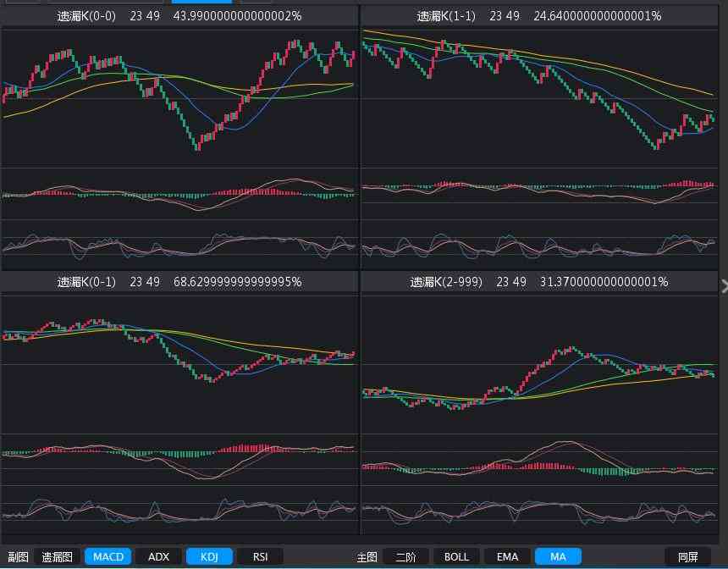Enable the ADX sub-chart indicator
This screenshot has height=569, width=728.
[x=158, y=556]
